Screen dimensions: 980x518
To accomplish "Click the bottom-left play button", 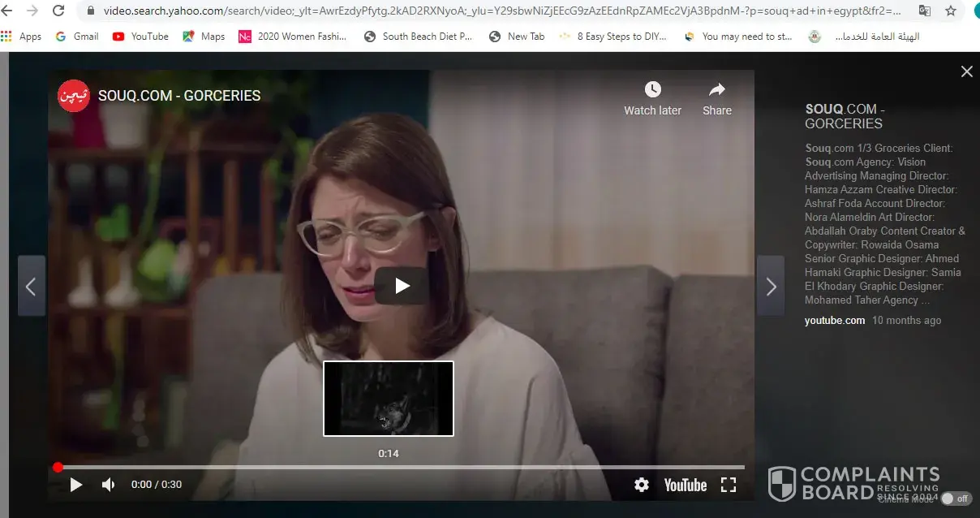I will 76,485.
